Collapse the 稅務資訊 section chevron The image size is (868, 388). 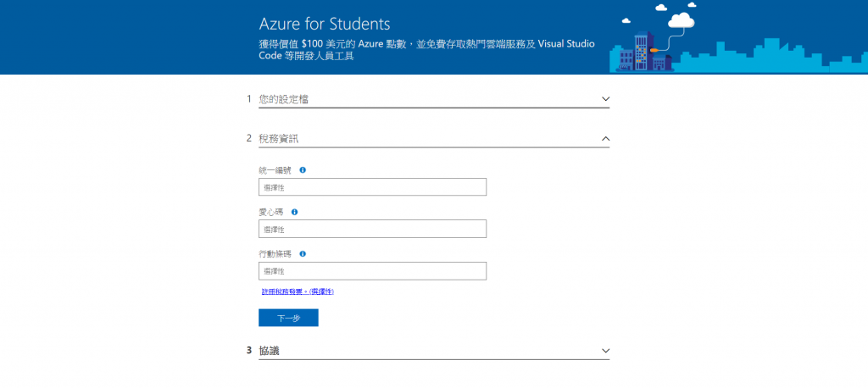[605, 138]
